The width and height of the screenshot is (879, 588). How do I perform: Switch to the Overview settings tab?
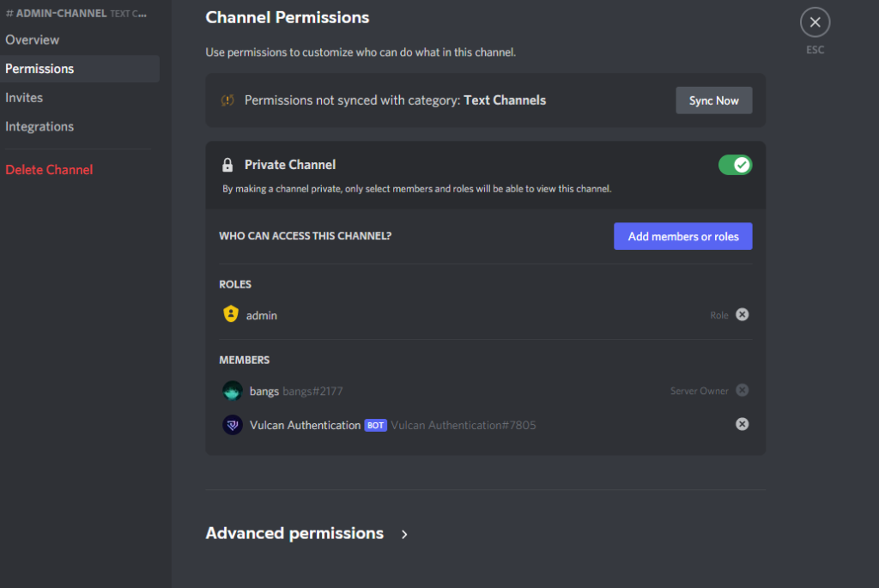(32, 39)
